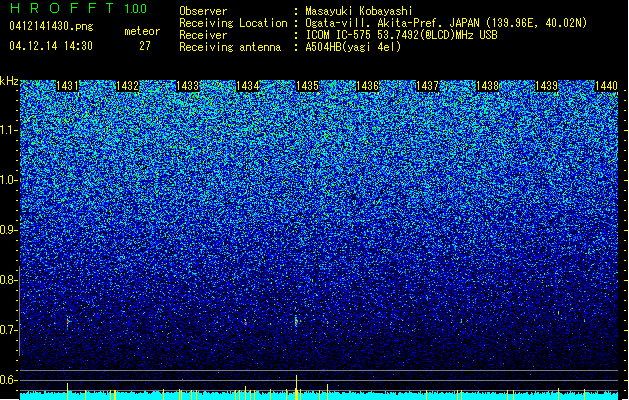Click the 1.0 frequency axis label
The height and width of the screenshot is (400, 629).
(x=9, y=180)
